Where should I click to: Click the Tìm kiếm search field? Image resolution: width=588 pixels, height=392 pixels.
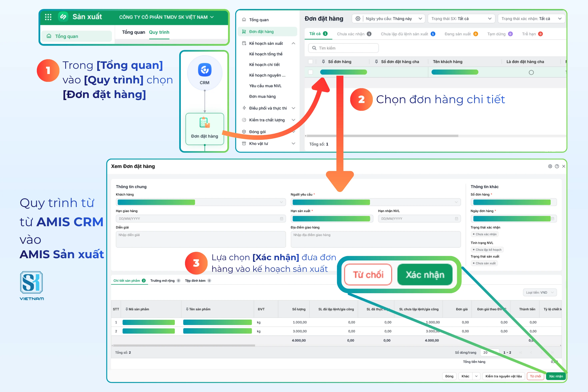[x=343, y=48]
